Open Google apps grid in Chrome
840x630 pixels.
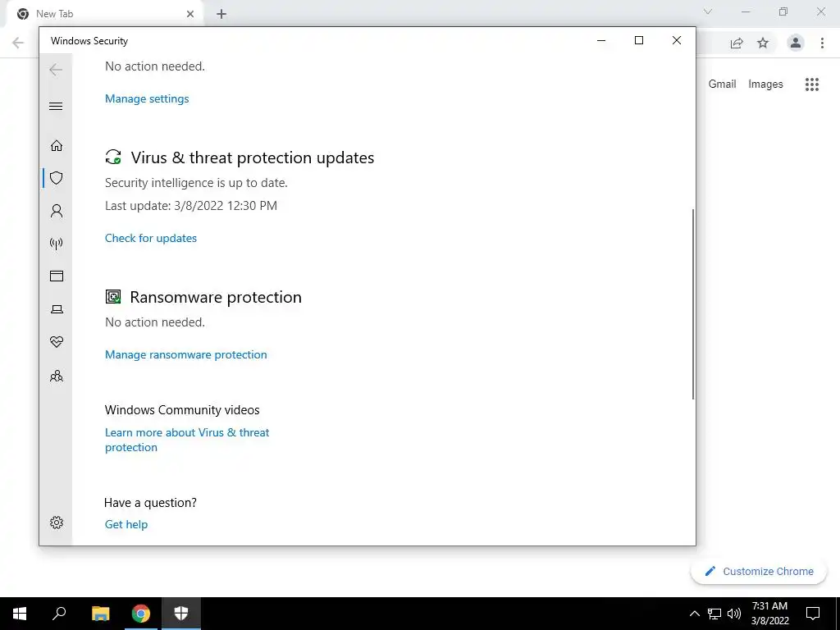pos(812,84)
